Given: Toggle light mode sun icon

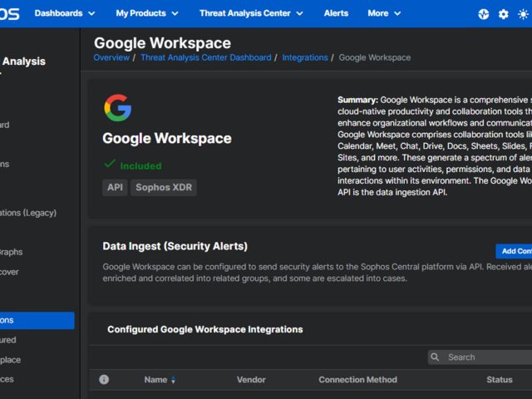Looking at the screenshot, I should coord(523,14).
